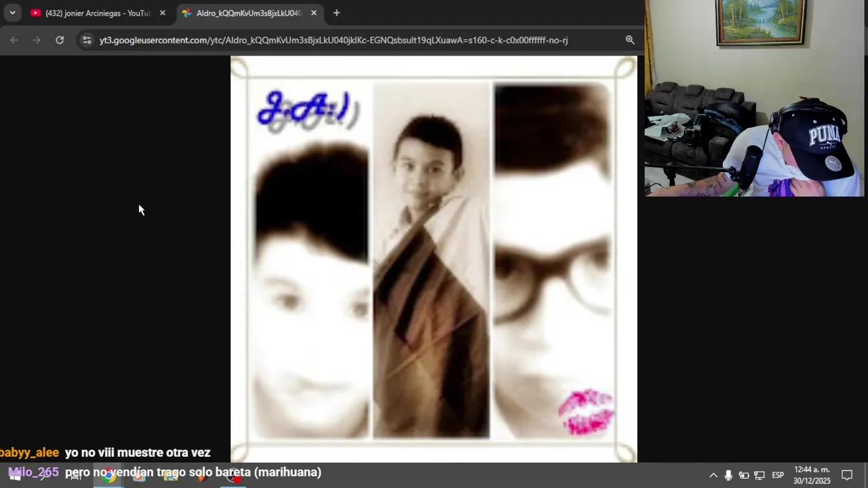This screenshot has height=488, width=868.
Task: Click the Google Photos favicon on the second tab
Action: coord(186,13)
